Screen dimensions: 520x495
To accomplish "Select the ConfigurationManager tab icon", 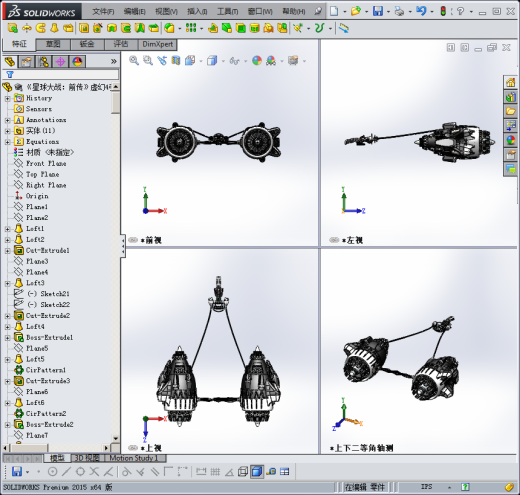I will (44, 62).
